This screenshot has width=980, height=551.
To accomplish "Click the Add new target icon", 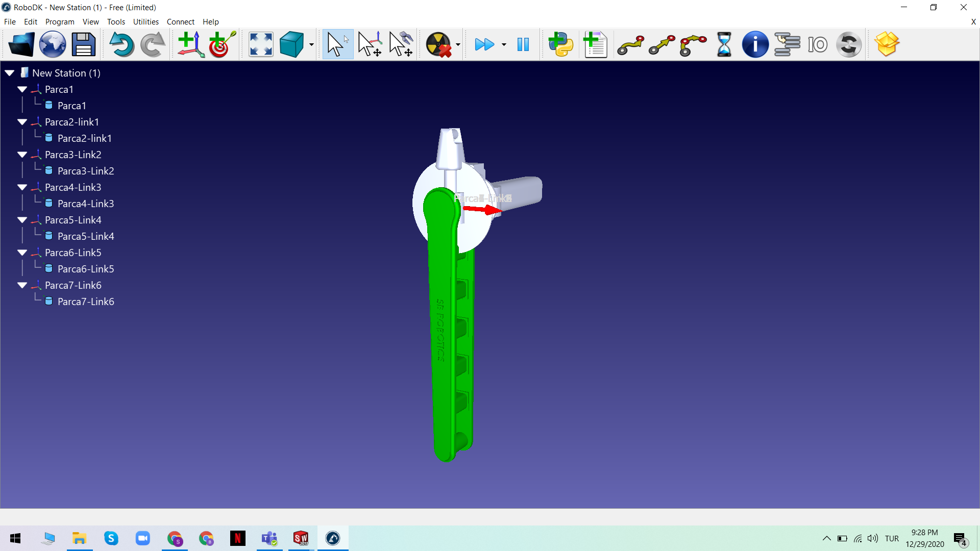I will pos(222,44).
